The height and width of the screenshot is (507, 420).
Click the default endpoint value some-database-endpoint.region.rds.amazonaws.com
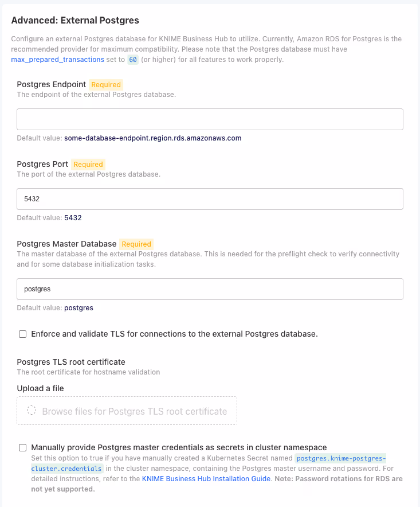tap(152, 138)
